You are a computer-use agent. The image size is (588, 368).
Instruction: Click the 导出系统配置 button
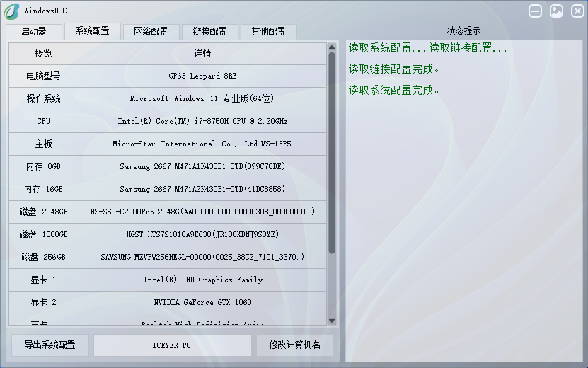(50, 345)
